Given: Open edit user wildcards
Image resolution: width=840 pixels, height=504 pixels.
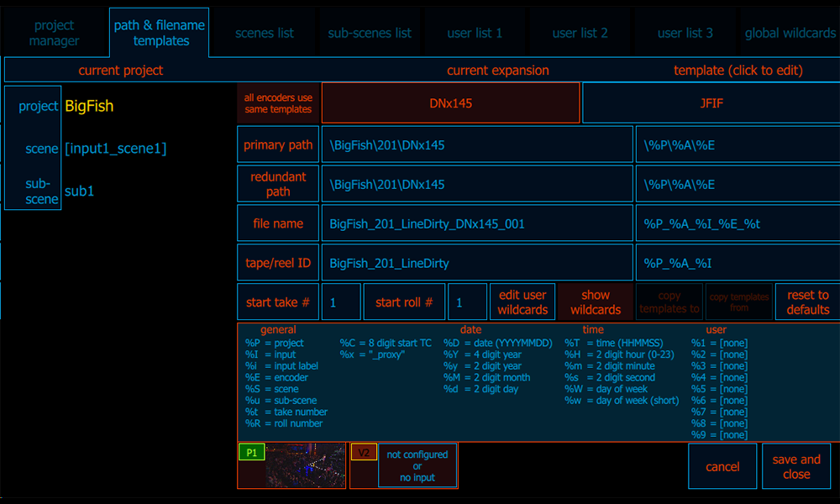Looking at the screenshot, I should (522, 302).
